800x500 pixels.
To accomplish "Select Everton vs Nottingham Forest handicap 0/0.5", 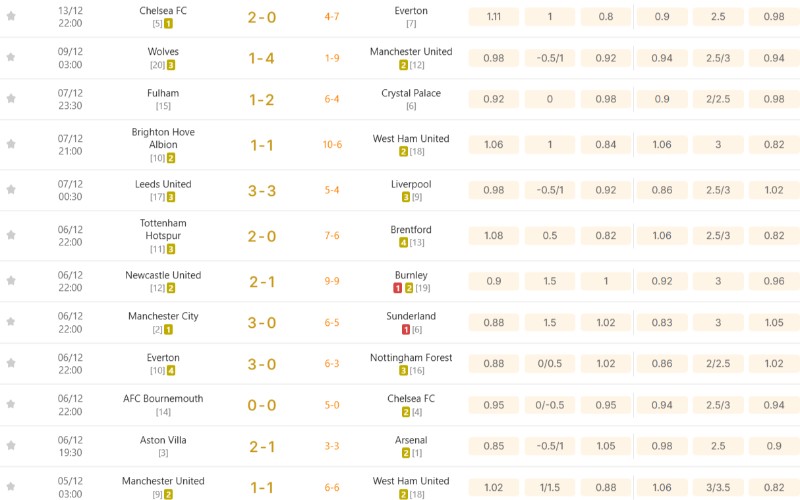I will 550,364.
